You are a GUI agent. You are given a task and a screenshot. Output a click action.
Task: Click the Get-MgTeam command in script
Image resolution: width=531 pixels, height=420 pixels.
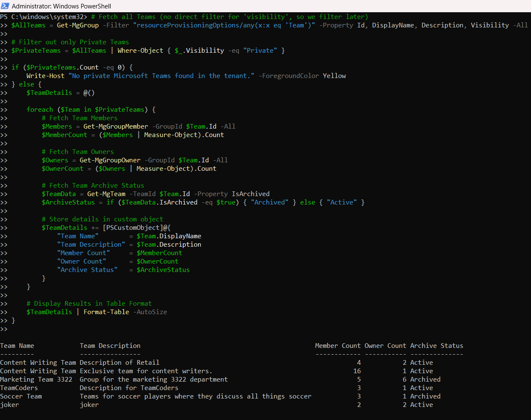[106, 194]
